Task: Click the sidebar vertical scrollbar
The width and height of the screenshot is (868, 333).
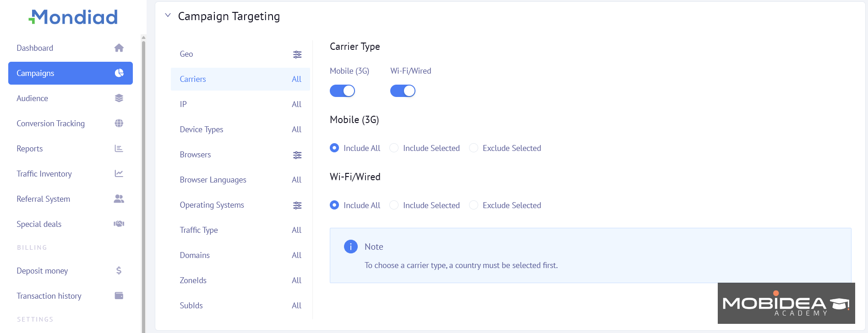Action: [x=143, y=187]
